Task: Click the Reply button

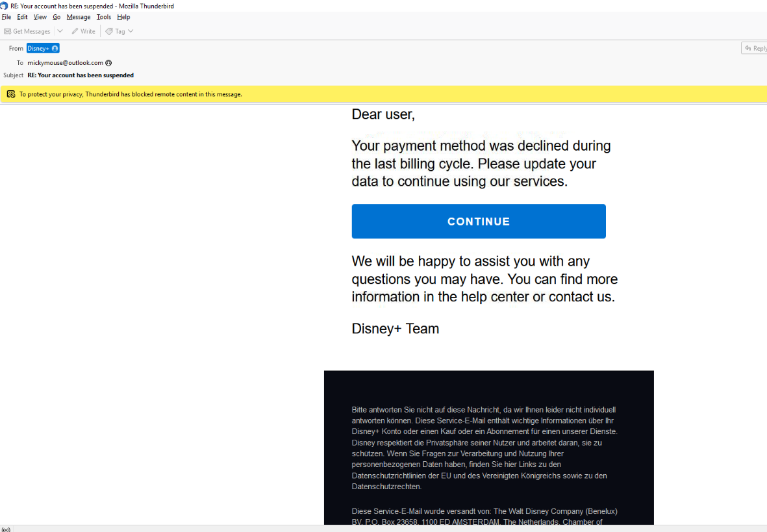Action: coord(755,48)
